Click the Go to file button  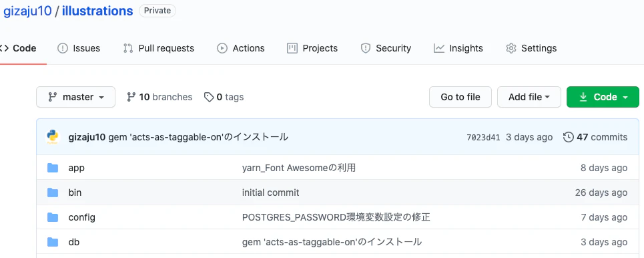coord(460,97)
